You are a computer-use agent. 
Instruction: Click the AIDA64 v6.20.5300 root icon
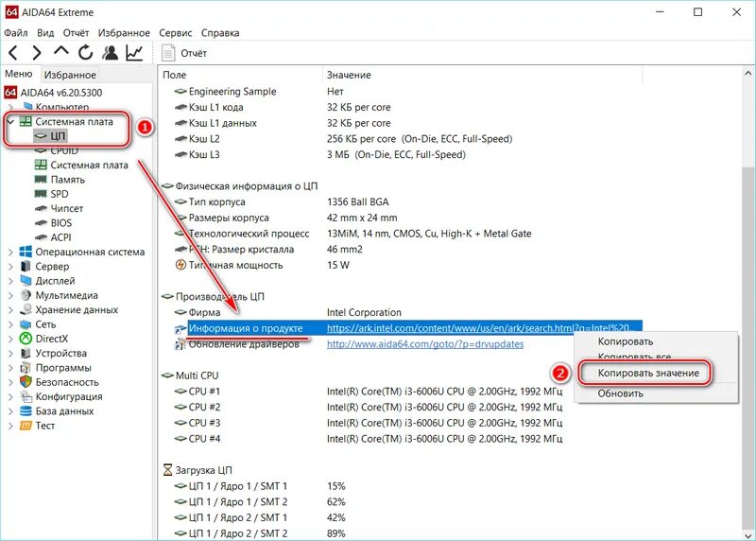(x=10, y=92)
